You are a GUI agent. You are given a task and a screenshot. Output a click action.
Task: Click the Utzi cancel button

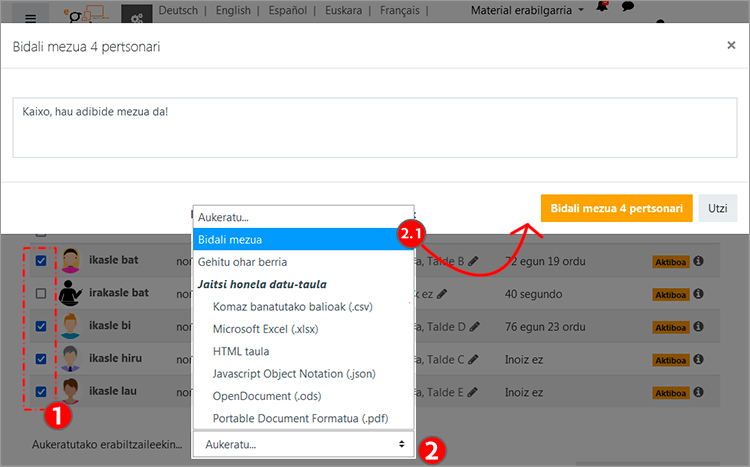716,208
